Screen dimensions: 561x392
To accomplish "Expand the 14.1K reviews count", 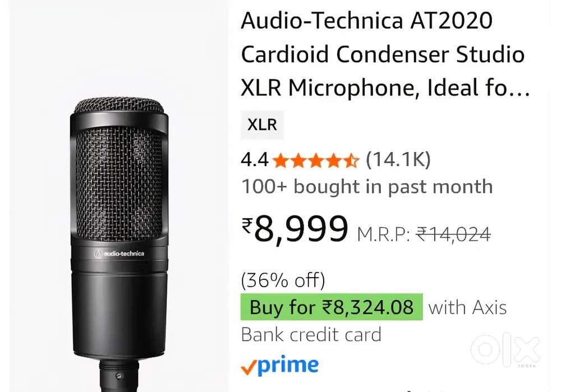I will pyautogui.click(x=398, y=160).
